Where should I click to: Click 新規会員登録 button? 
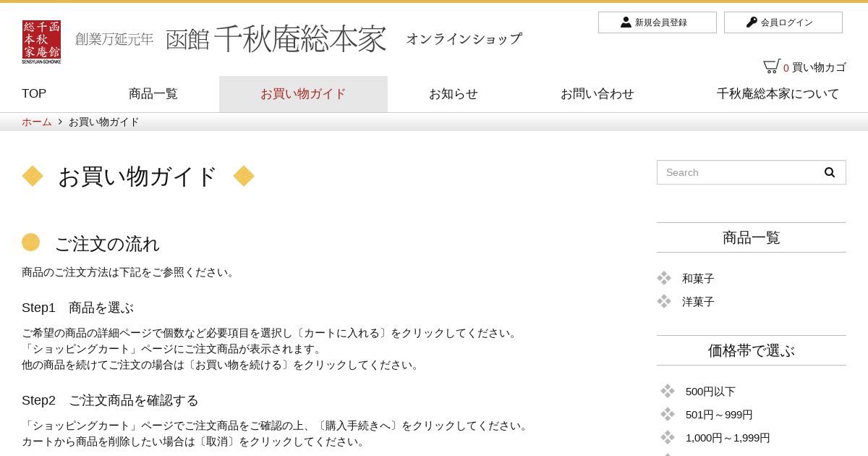tap(658, 22)
